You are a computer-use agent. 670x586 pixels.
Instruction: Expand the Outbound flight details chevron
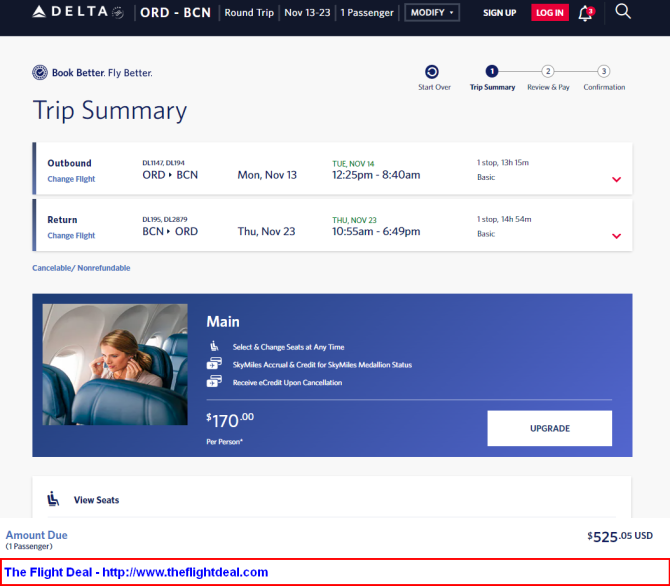tap(616, 179)
